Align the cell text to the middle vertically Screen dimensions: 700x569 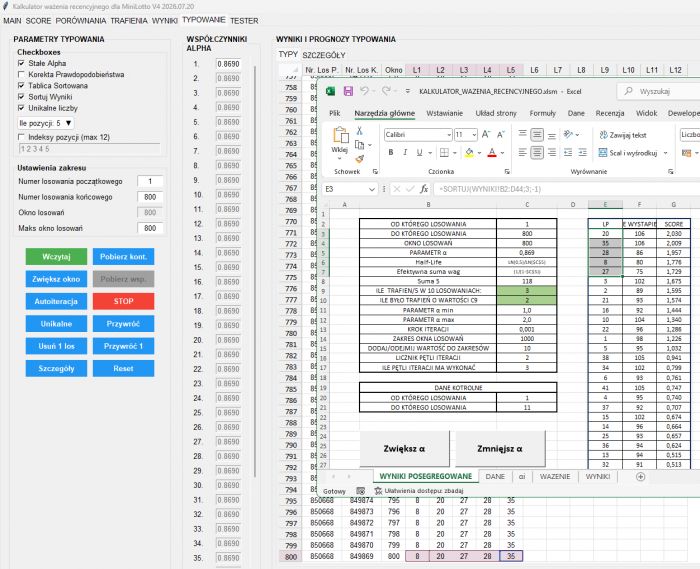[537, 134]
